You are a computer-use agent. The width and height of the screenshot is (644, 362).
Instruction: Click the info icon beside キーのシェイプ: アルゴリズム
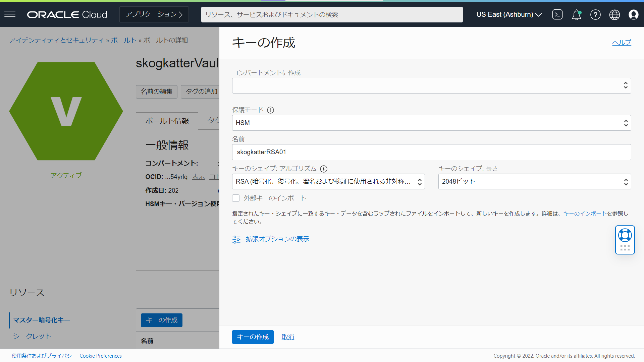324,169
